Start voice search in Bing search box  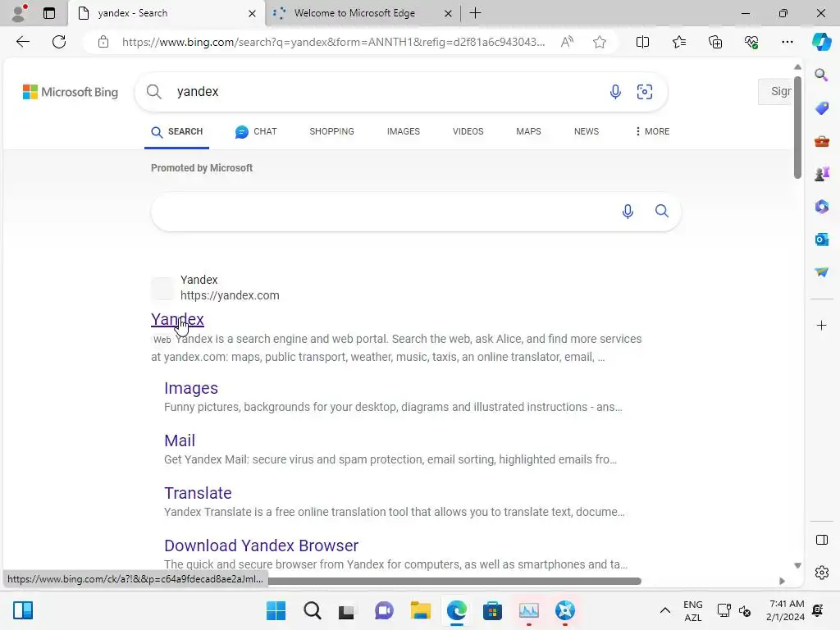[x=615, y=92]
